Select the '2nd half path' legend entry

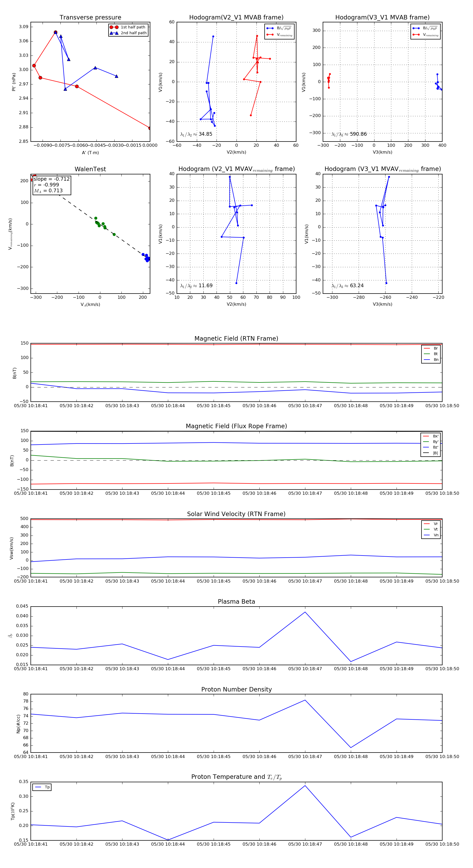128,33
